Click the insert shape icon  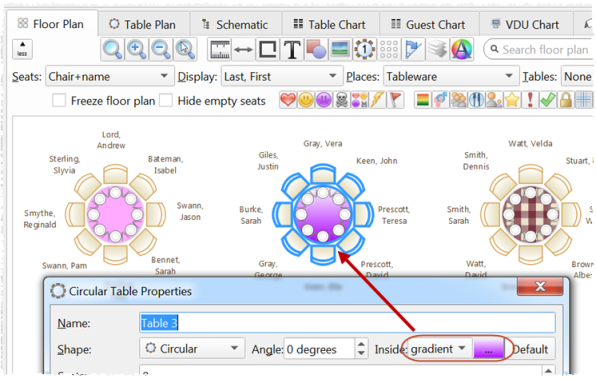(x=316, y=49)
